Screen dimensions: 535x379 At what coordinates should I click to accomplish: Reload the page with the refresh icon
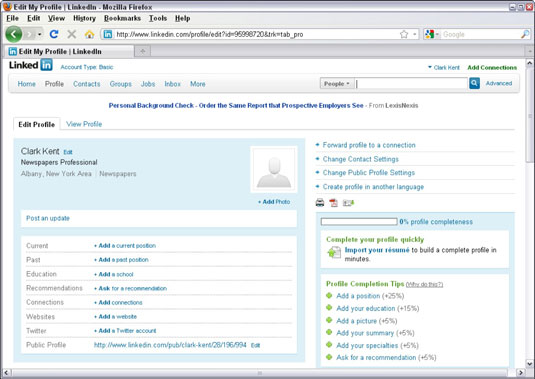coord(54,34)
